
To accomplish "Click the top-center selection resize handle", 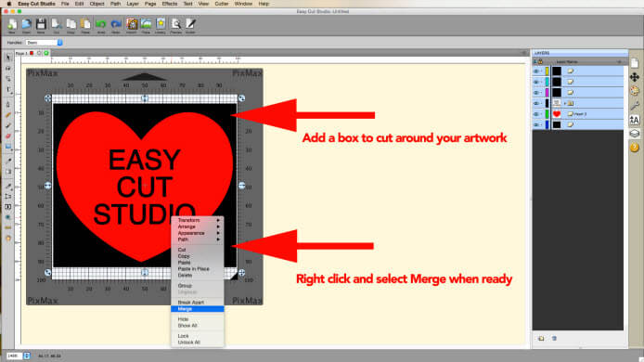I will 144,98.
